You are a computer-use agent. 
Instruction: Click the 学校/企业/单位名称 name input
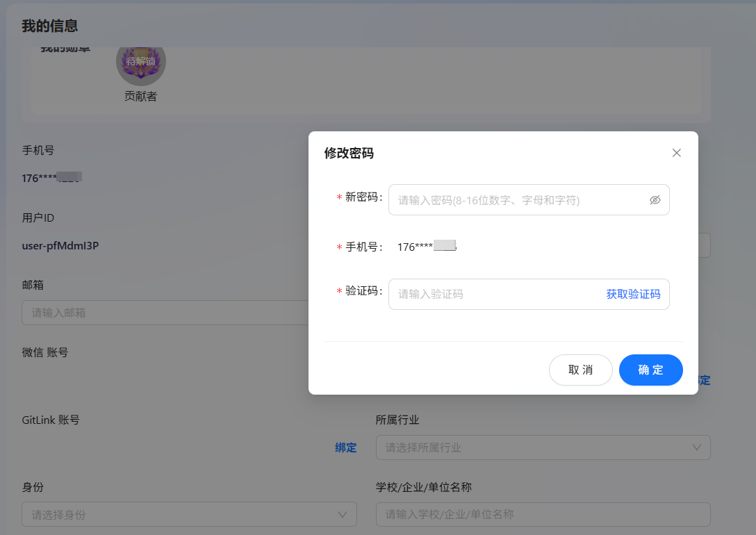(x=542, y=514)
